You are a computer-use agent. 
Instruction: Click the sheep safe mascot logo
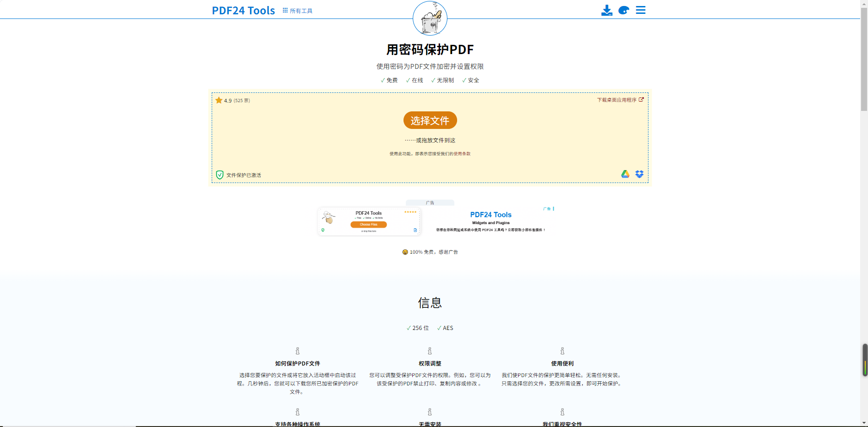[x=430, y=18]
